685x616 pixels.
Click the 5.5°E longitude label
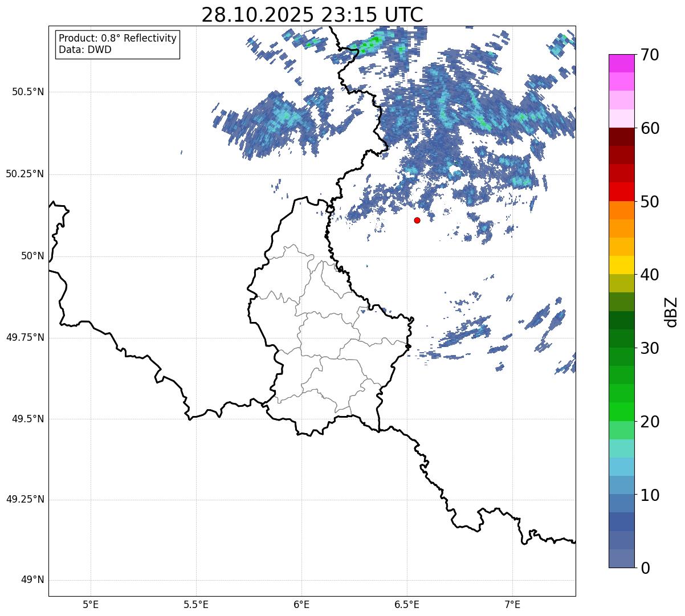point(196,604)
